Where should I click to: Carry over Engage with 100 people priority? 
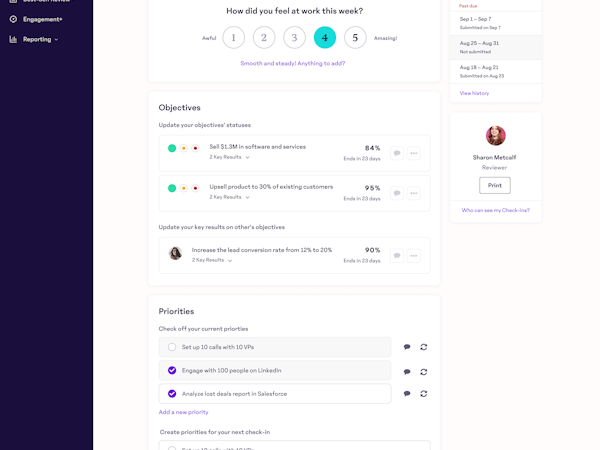(x=424, y=372)
